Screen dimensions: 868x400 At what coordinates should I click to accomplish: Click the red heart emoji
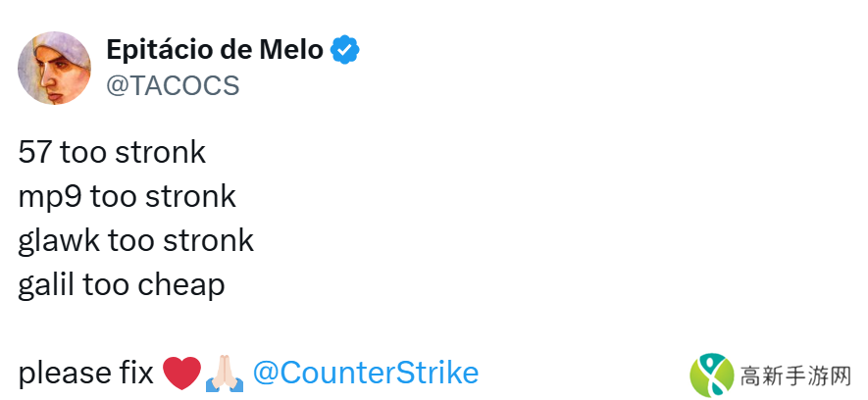[x=181, y=374]
